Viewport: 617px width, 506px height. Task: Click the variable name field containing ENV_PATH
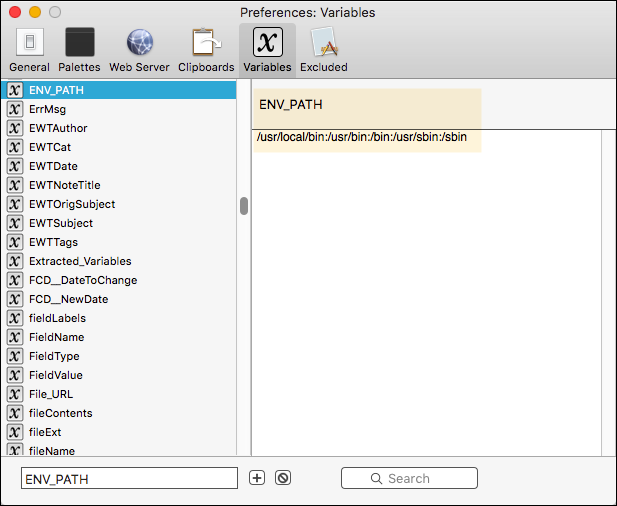[129, 479]
